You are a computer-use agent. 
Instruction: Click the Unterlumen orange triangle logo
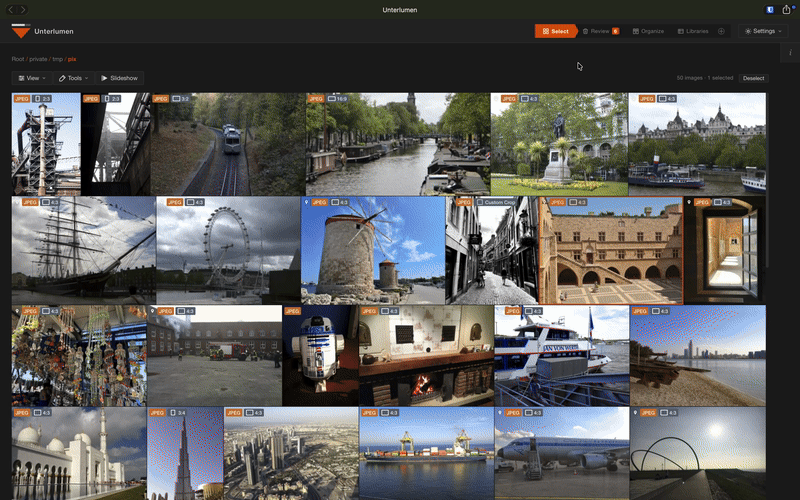point(21,31)
